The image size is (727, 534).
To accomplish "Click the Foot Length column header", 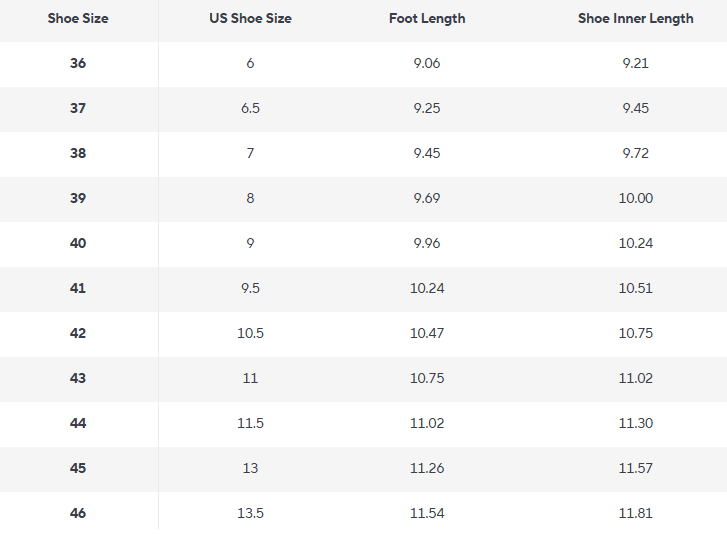I will 427,19.
